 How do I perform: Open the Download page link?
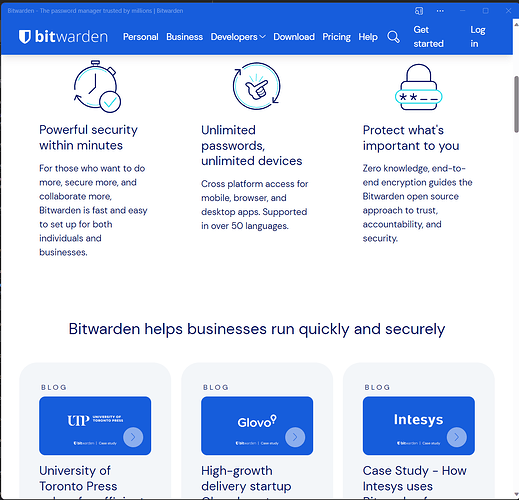294,37
